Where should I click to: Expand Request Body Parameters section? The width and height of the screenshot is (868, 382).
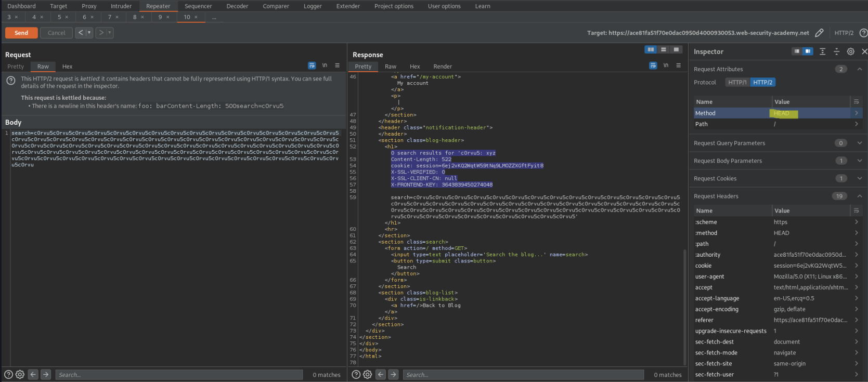pyautogui.click(x=860, y=161)
